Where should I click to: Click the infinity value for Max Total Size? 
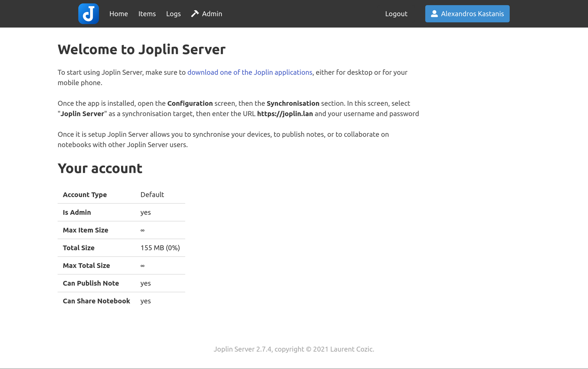(143, 266)
